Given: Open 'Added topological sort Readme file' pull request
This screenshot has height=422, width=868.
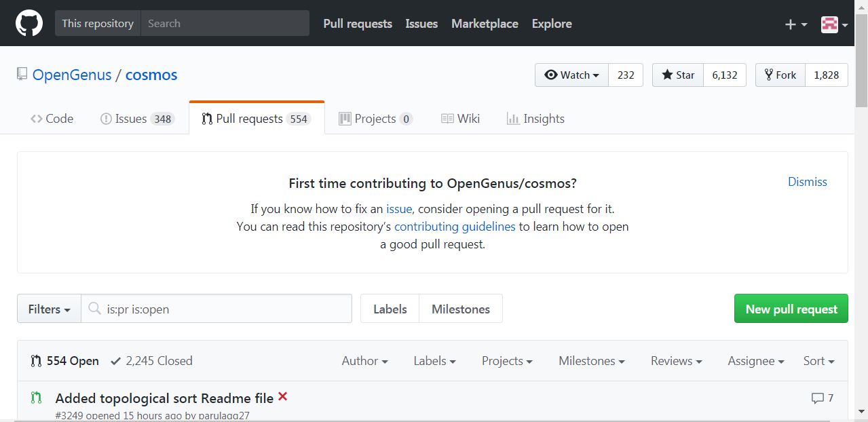Looking at the screenshot, I should (x=164, y=398).
